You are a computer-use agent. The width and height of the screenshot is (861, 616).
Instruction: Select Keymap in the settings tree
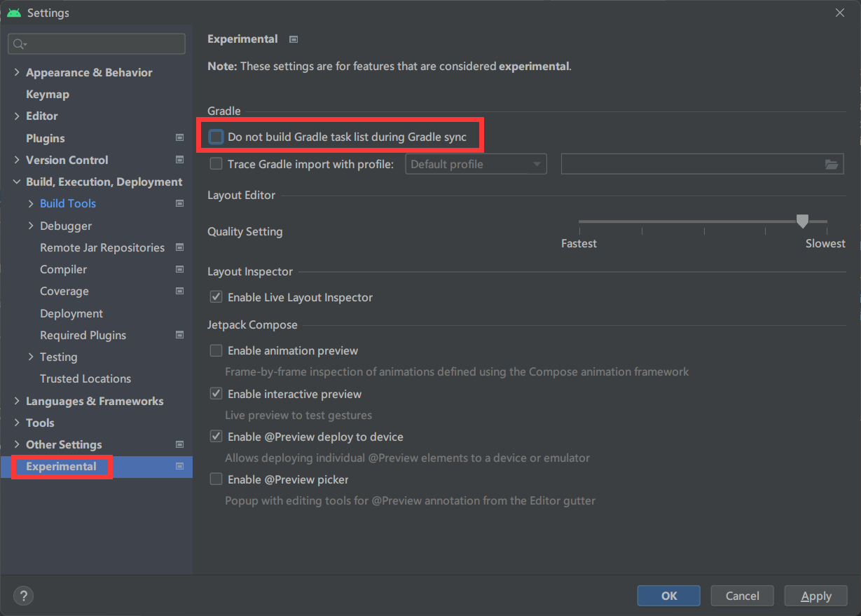[48, 94]
